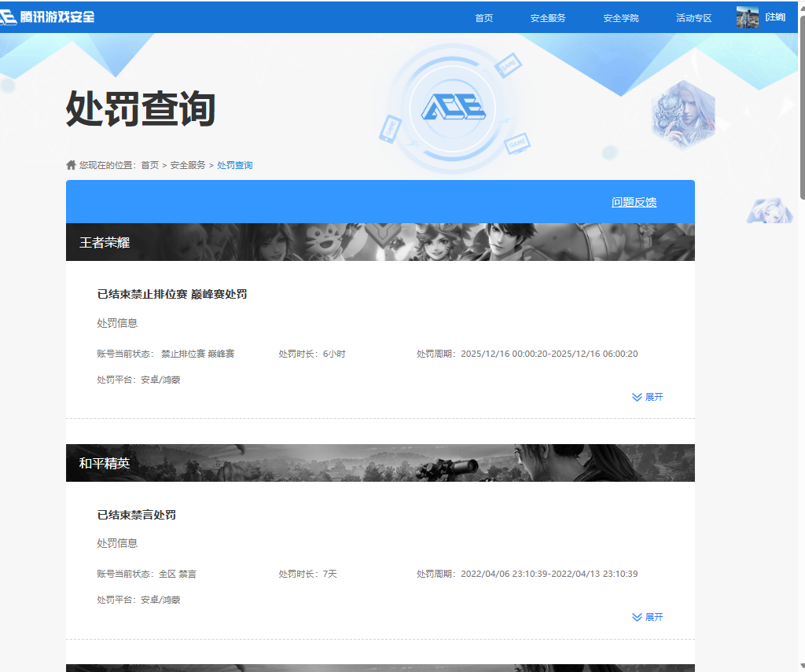
Task: Log out via the [注销] link
Action: (774, 17)
